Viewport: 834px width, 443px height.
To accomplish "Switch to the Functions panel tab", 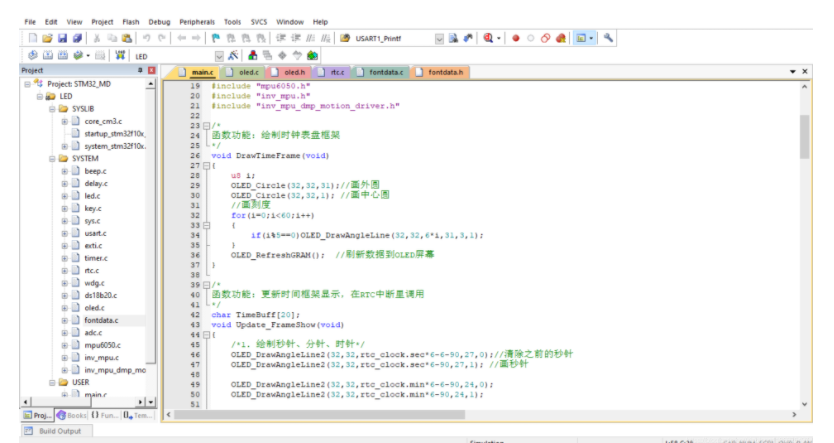I will [x=104, y=415].
